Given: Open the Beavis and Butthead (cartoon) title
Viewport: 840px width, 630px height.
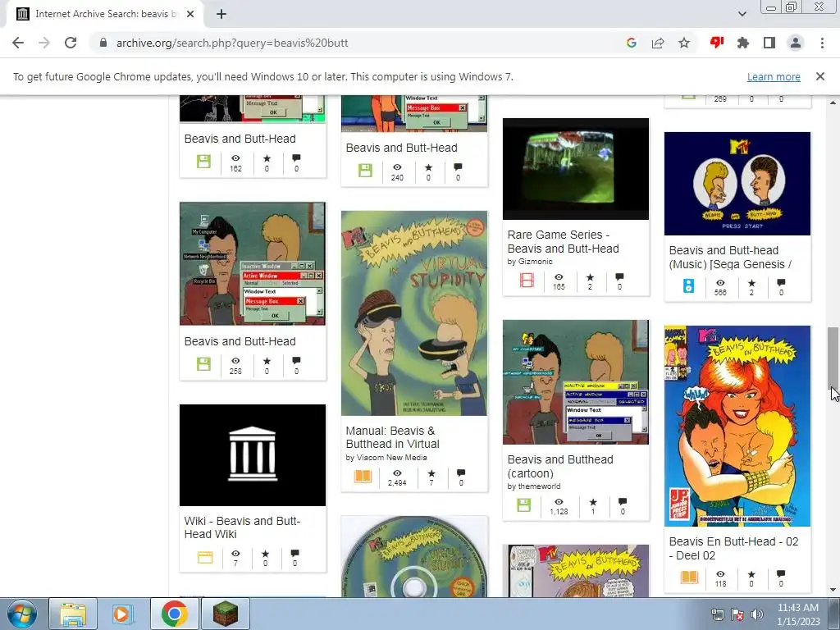Looking at the screenshot, I should (x=560, y=467).
